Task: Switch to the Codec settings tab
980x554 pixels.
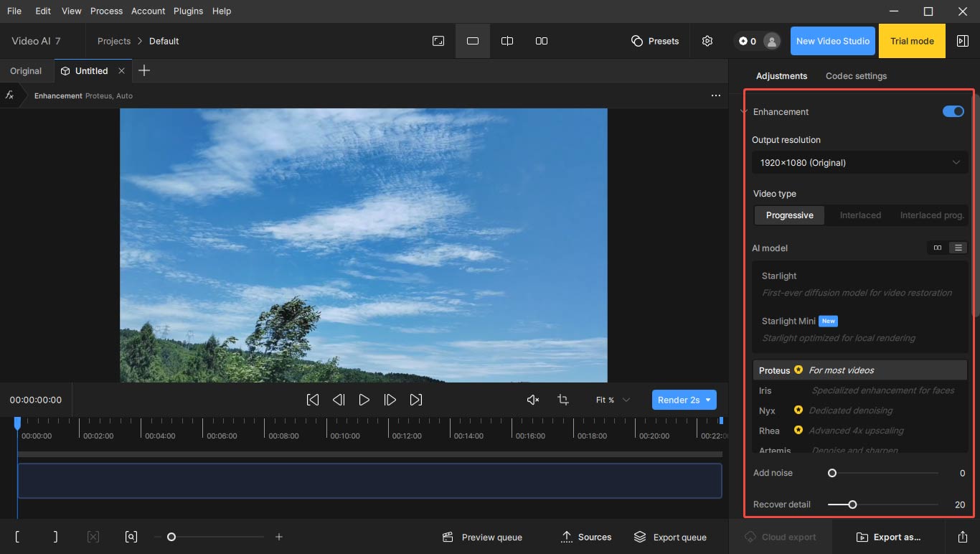Action: (x=856, y=76)
